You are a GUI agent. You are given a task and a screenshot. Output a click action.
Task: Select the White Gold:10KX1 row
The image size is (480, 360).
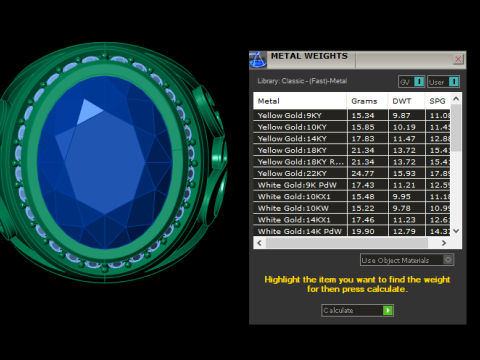coord(352,197)
